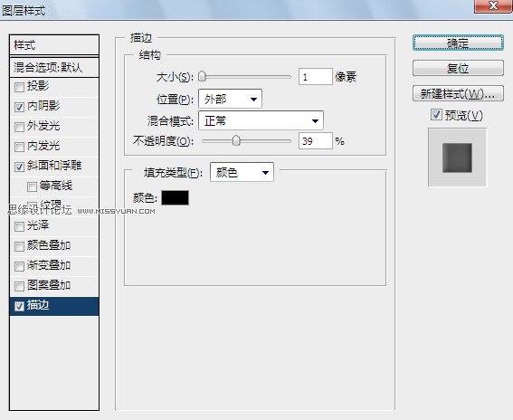Click the 确定 OK button
513x420 pixels.
pyautogui.click(x=458, y=43)
